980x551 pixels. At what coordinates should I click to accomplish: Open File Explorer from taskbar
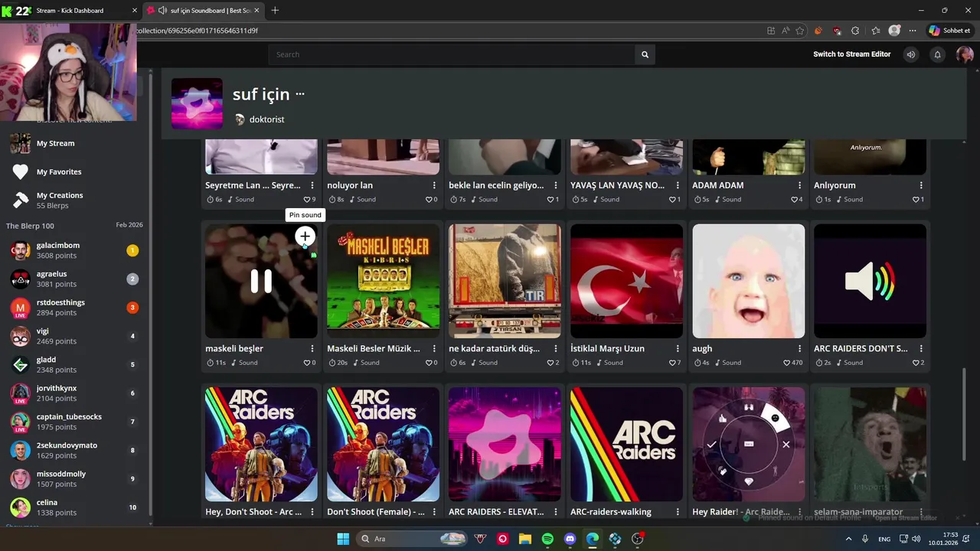[525, 539]
